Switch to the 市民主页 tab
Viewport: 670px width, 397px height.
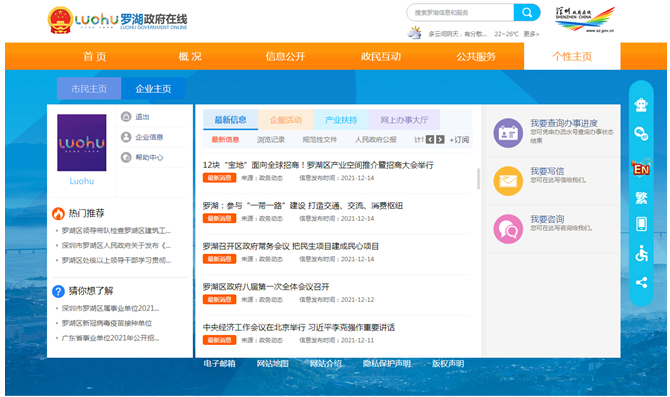click(89, 88)
